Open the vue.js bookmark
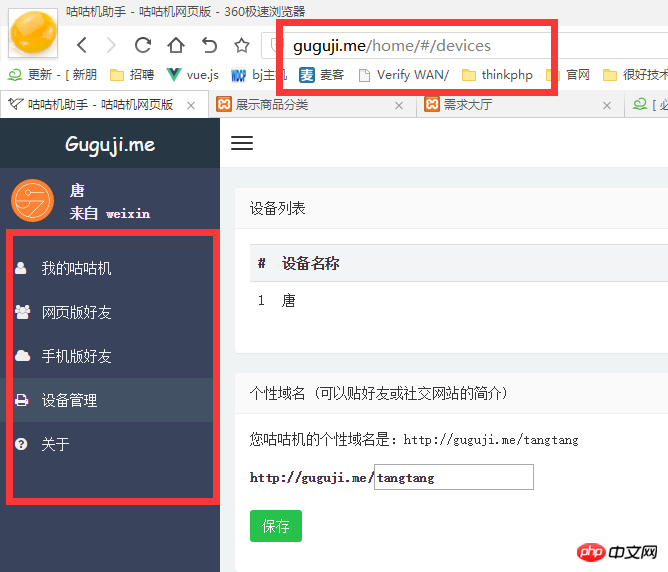This screenshot has height=572, width=668. tap(193, 75)
